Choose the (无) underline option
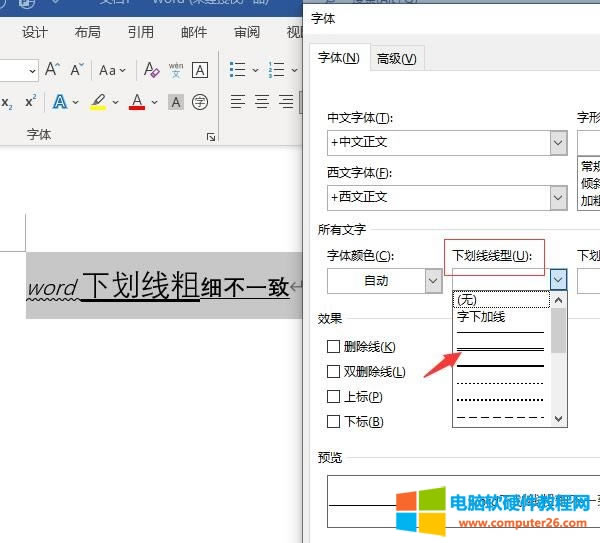The height and width of the screenshot is (543, 600). pyautogui.click(x=467, y=299)
